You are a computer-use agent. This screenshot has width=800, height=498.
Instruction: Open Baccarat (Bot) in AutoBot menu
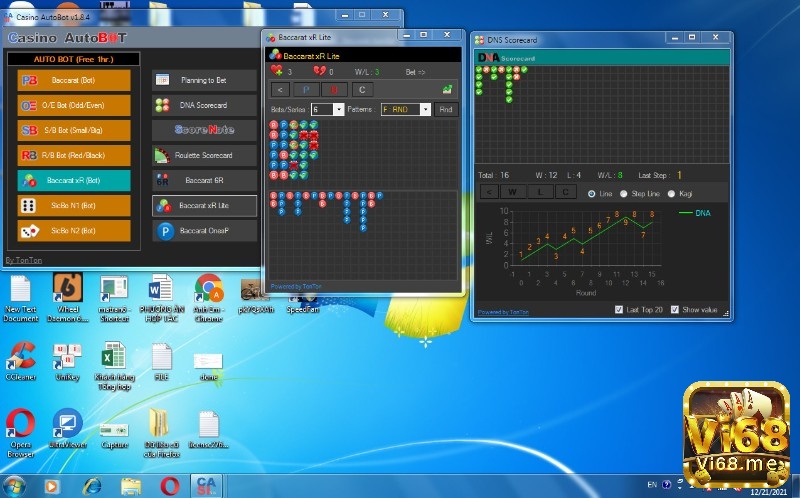[x=74, y=80]
